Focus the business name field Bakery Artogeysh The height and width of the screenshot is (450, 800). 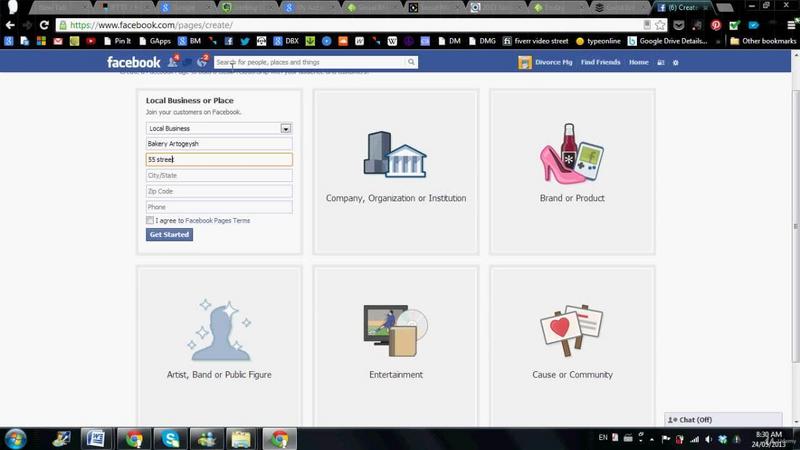coord(219,144)
